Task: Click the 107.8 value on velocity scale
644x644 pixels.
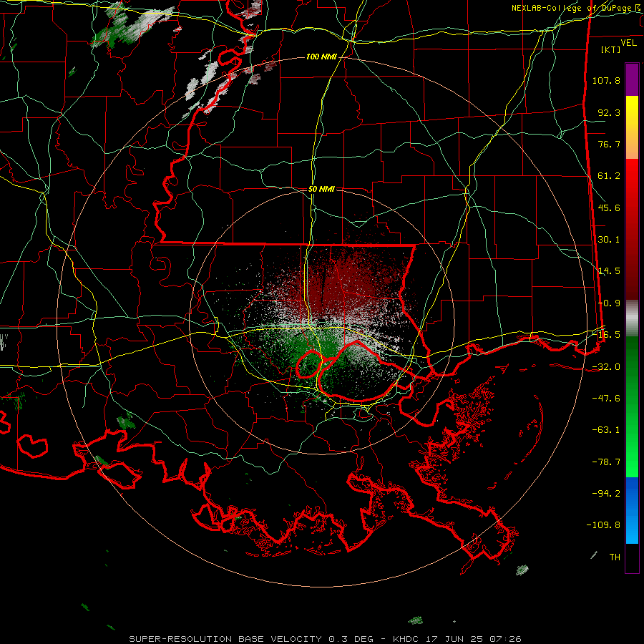Action: (606, 80)
